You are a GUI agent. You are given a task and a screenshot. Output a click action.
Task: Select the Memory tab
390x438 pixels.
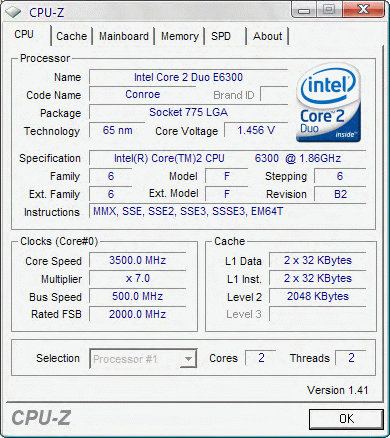point(180,36)
